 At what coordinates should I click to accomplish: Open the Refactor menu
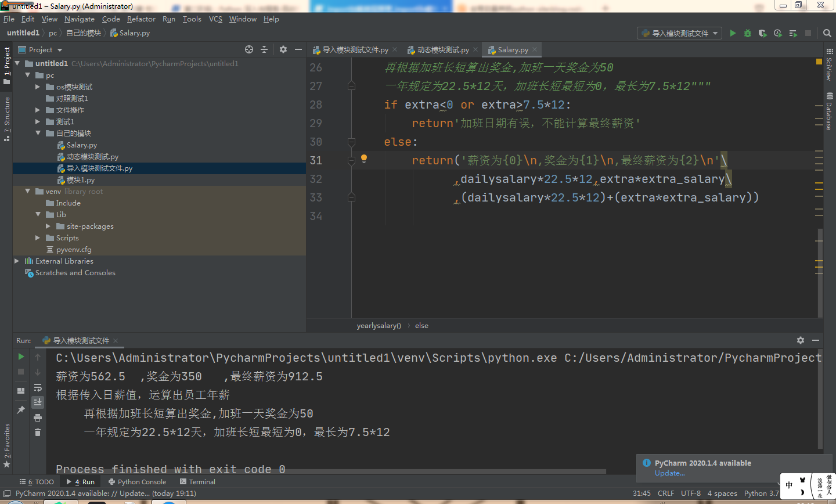tap(141, 19)
